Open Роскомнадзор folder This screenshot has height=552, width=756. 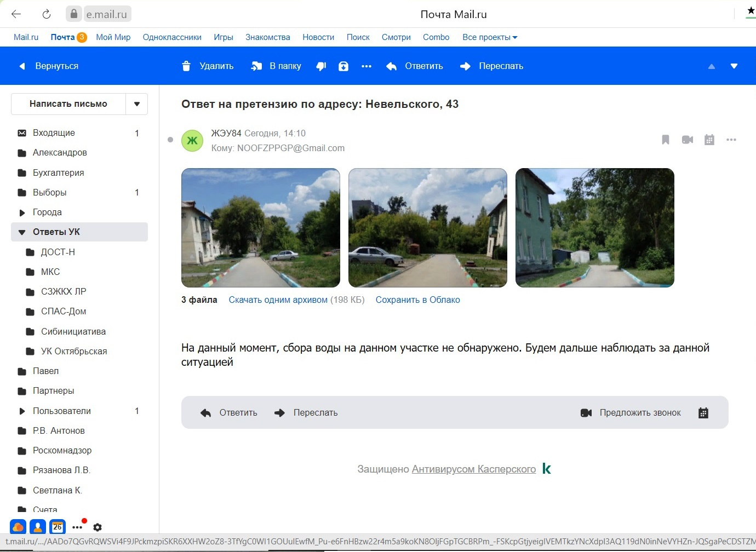click(79, 451)
